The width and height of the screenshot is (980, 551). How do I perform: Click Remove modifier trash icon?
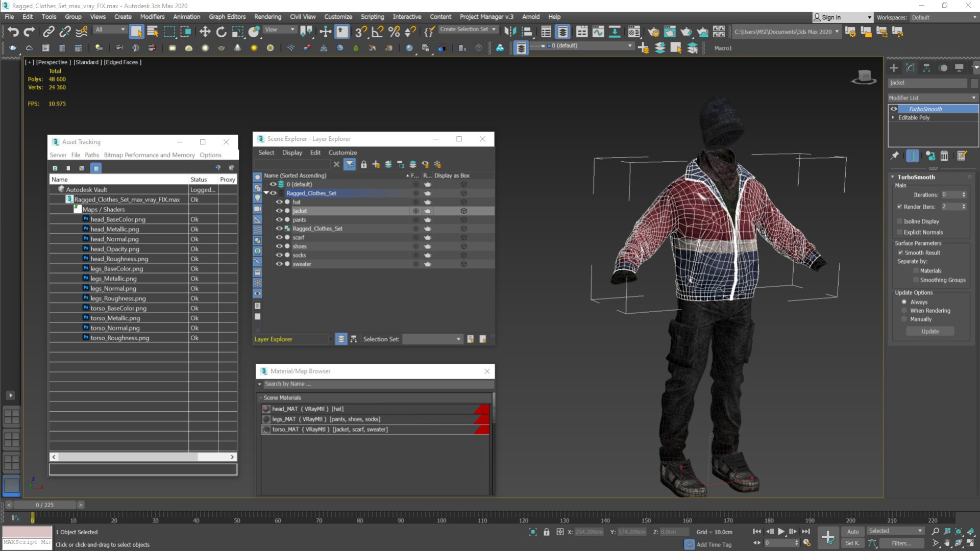944,156
